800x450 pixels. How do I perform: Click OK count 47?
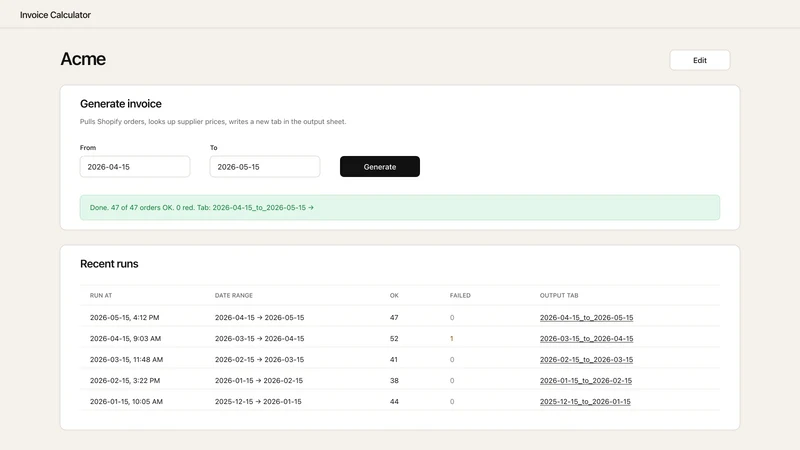pos(394,317)
